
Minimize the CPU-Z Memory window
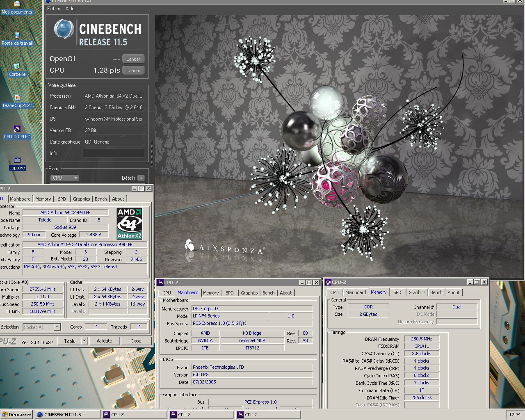tap(470, 282)
